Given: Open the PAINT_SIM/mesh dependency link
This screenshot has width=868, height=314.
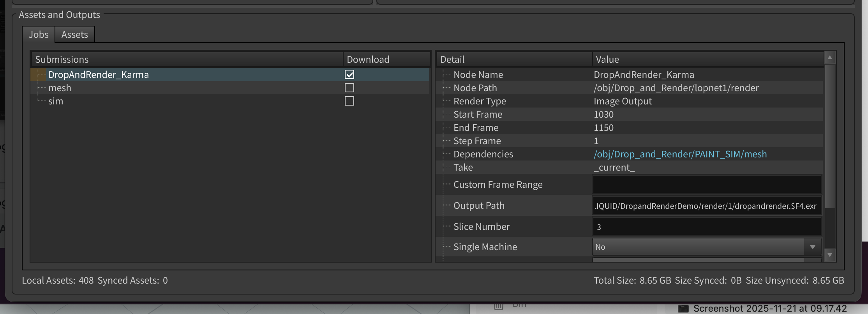Looking at the screenshot, I should [680, 154].
